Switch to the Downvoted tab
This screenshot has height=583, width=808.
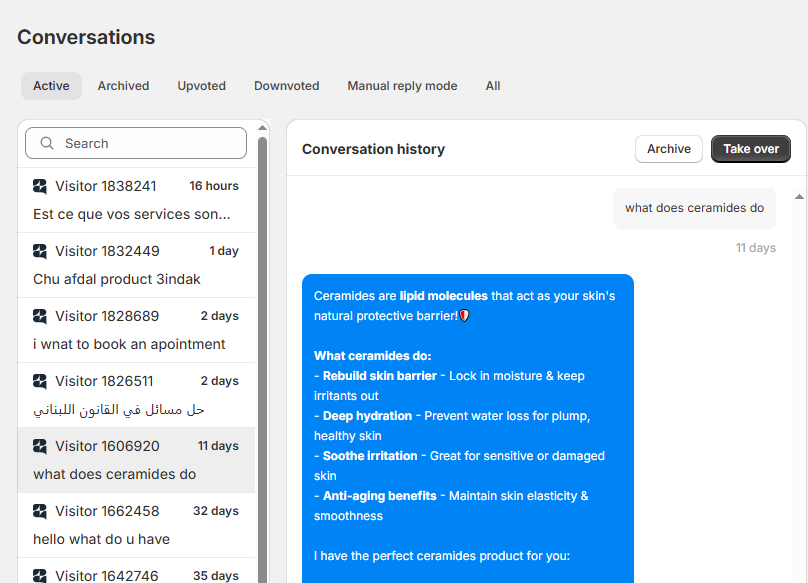(286, 86)
